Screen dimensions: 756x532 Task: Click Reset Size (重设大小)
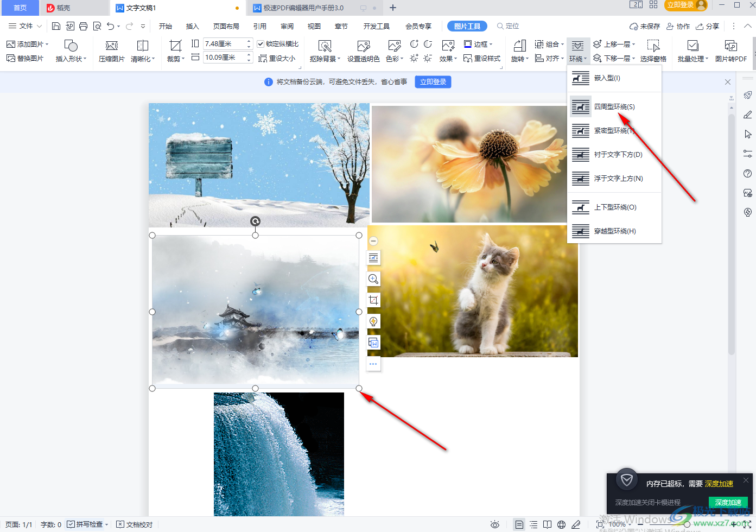click(x=277, y=58)
